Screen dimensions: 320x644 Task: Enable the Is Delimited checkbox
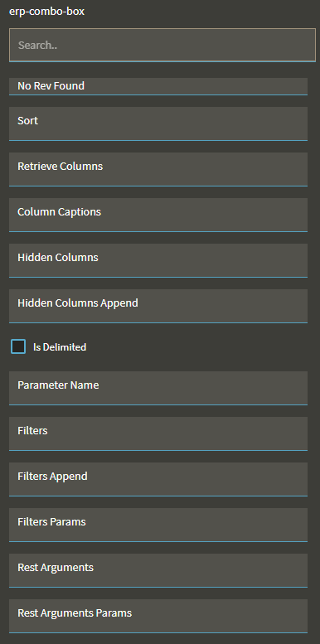(18, 346)
